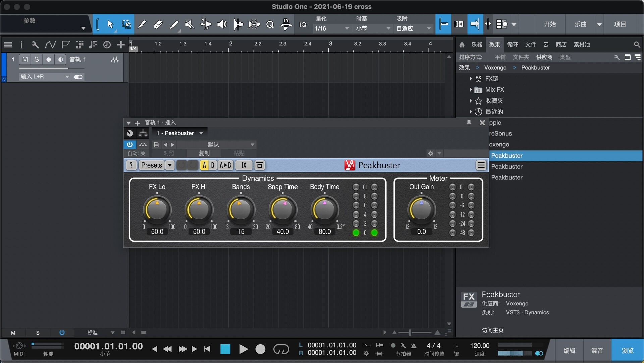Click the IQ input quantize icon

tap(303, 24)
